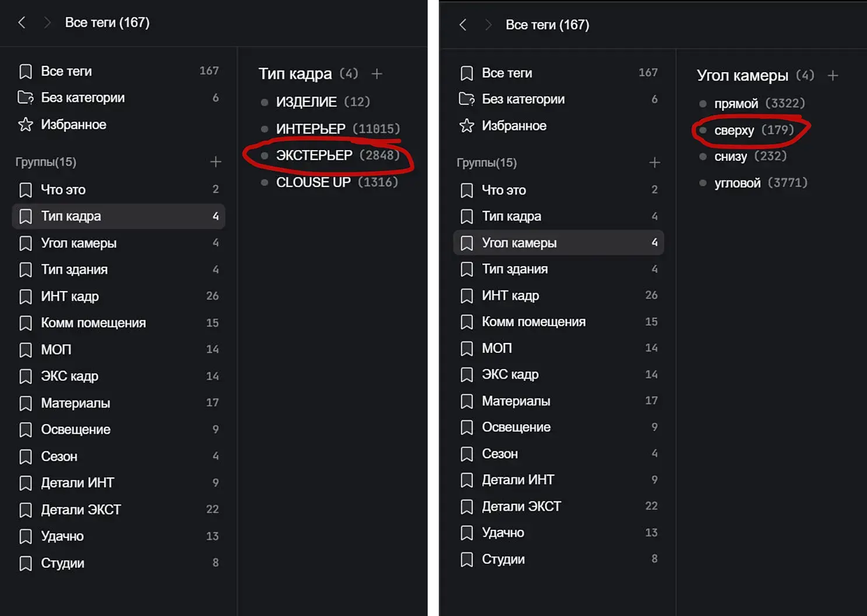
Task: Select the сверху tag
Action: [x=734, y=130]
